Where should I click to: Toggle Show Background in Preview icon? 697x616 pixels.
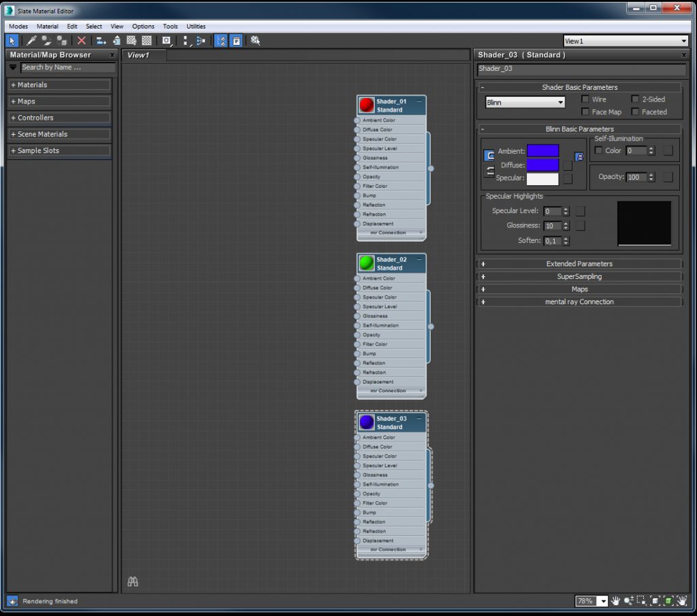tap(147, 41)
